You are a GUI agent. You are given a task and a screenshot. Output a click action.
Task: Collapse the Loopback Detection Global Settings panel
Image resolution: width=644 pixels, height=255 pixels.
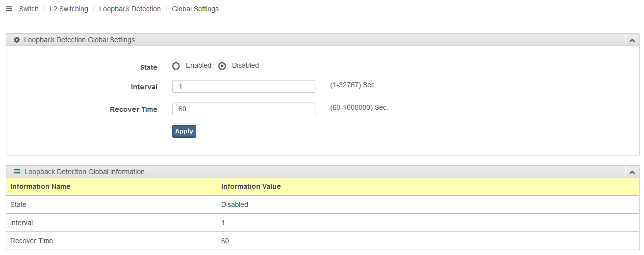point(632,40)
